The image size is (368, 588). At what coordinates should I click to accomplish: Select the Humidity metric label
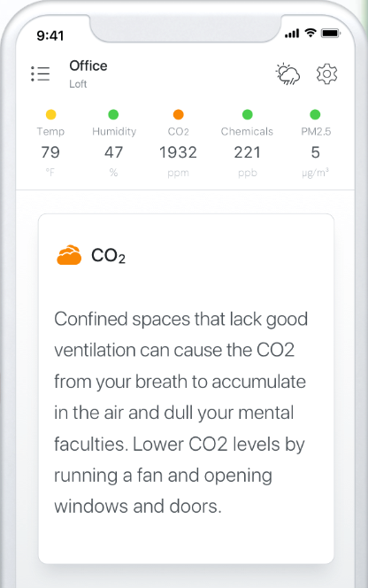114,131
